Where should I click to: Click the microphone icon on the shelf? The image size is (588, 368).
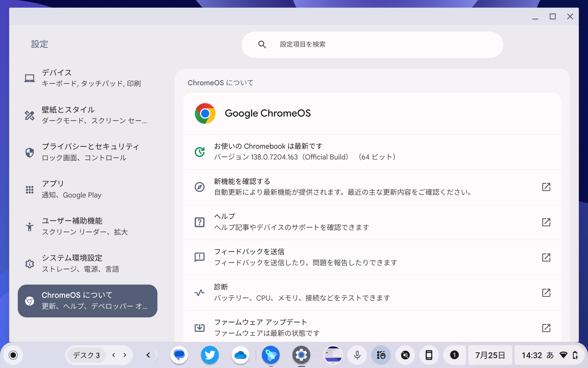click(357, 355)
